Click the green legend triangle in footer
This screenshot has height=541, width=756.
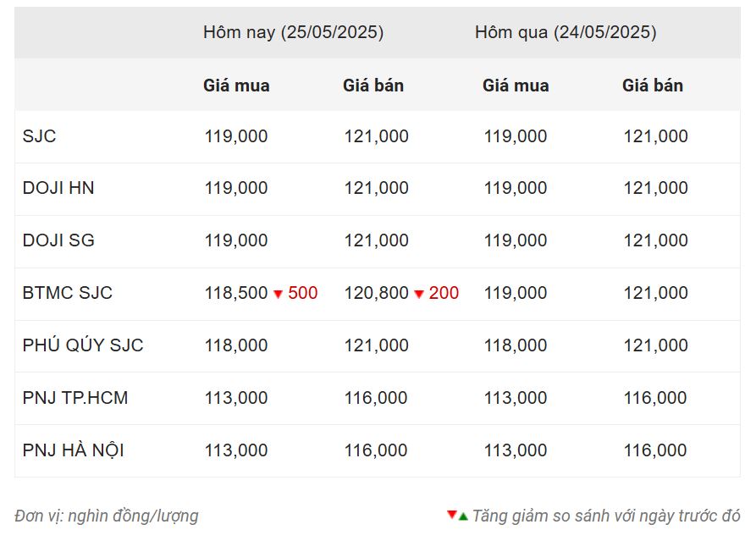(463, 516)
